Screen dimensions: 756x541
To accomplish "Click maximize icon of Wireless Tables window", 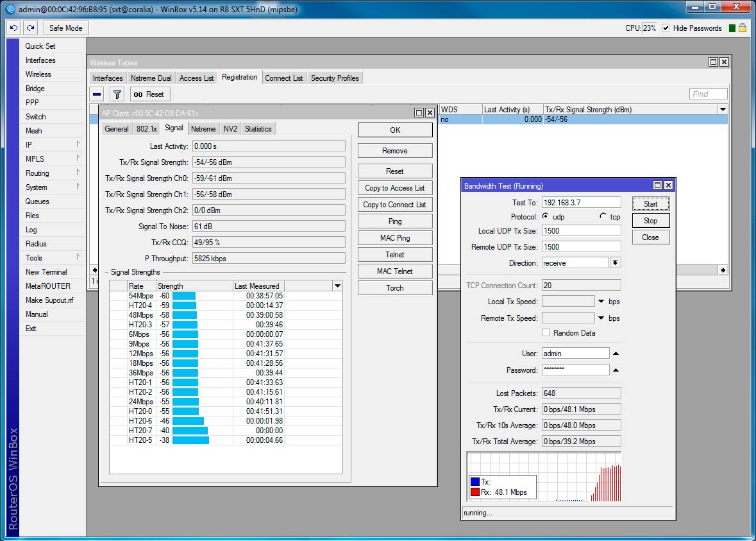I will pos(713,62).
